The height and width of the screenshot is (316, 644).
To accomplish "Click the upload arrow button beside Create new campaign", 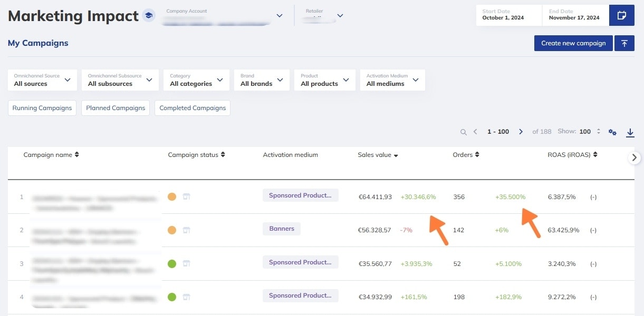I will (624, 43).
